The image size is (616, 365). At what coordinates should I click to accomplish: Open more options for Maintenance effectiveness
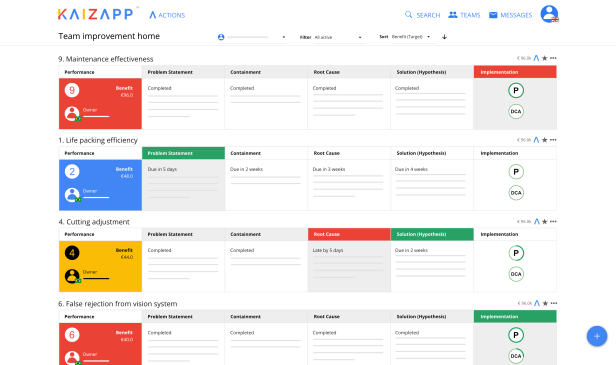pyautogui.click(x=553, y=58)
